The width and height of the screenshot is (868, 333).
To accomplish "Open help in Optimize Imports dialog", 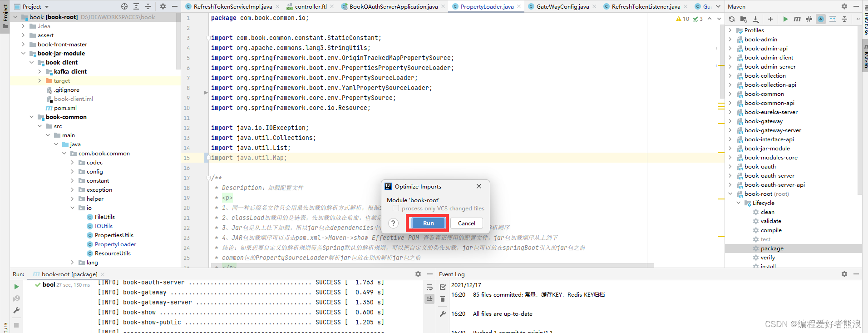I will 394,223.
